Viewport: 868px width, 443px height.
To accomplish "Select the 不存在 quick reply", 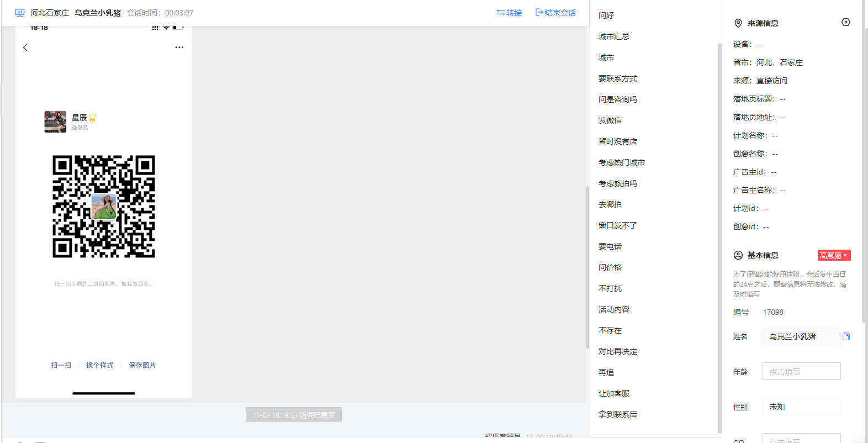I will pyautogui.click(x=610, y=330).
